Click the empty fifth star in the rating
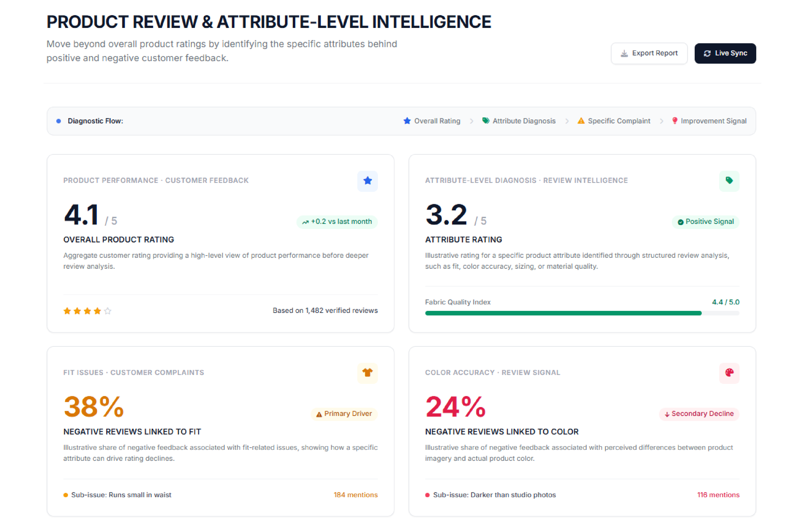 coord(108,311)
